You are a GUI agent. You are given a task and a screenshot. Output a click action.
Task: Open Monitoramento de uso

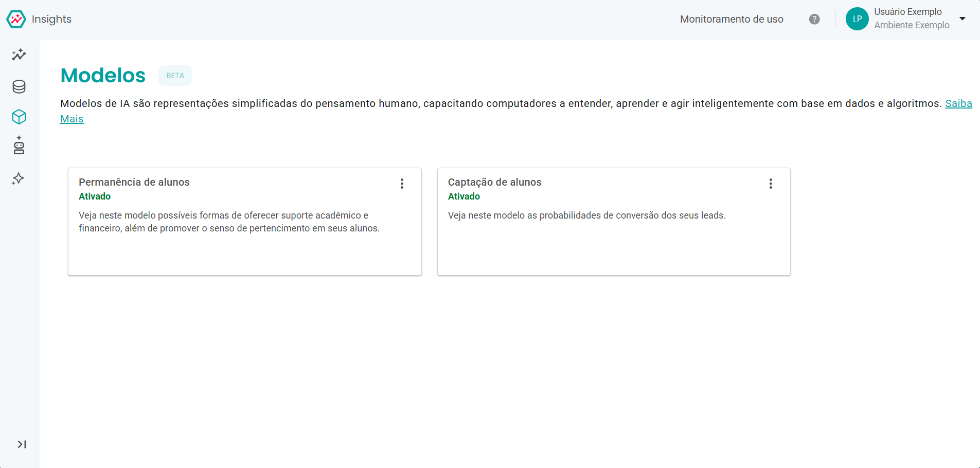click(732, 19)
